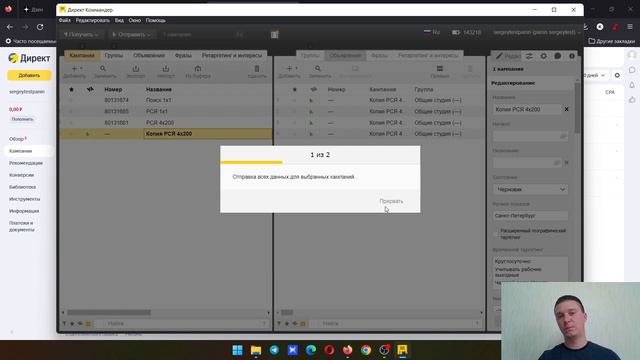The height and width of the screenshot is (360, 640).
Task: Click the Превью icon in the ads pane
Action: coord(440,69)
